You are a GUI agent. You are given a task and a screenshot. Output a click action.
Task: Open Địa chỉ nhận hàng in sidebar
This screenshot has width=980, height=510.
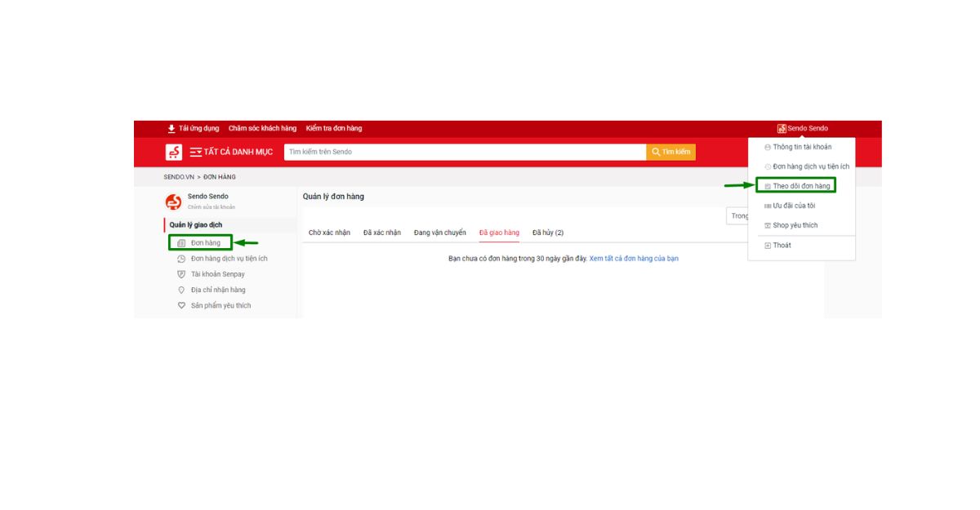pyautogui.click(x=218, y=290)
